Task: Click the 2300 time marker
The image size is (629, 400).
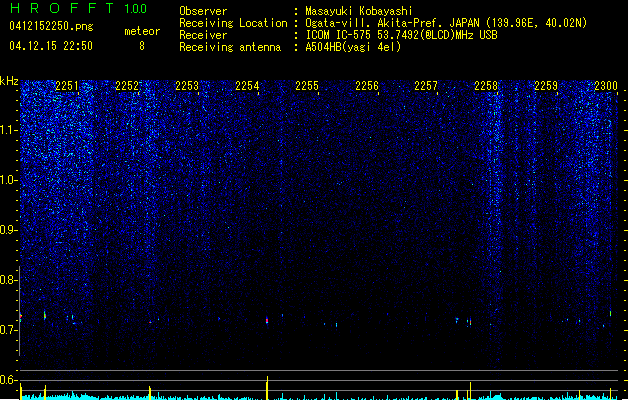Action: 606,86
